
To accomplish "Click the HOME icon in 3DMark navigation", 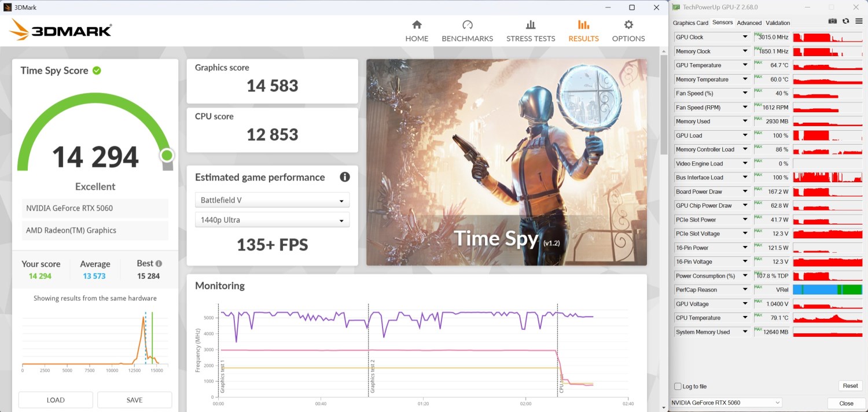I will click(417, 25).
